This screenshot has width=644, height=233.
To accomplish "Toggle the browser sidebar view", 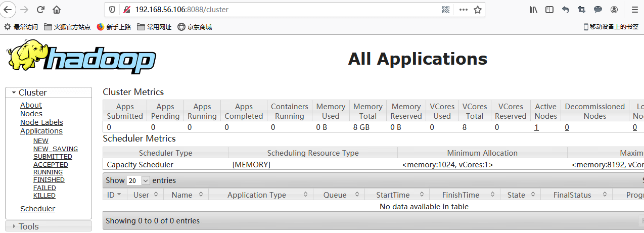I will 549,10.
